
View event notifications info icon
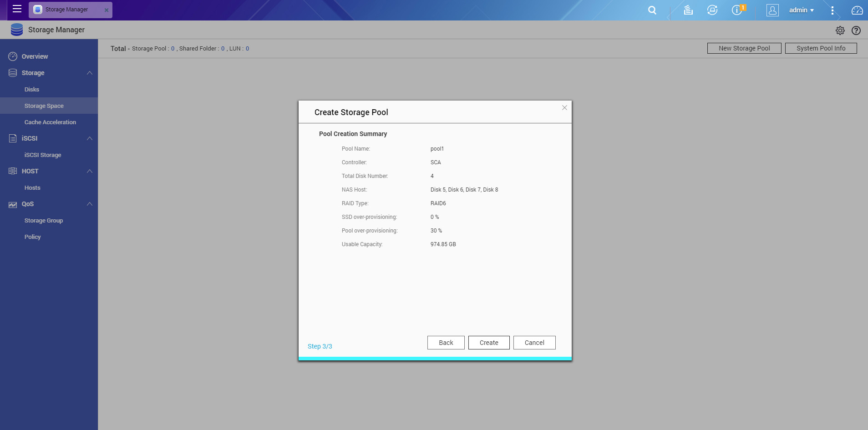[737, 10]
